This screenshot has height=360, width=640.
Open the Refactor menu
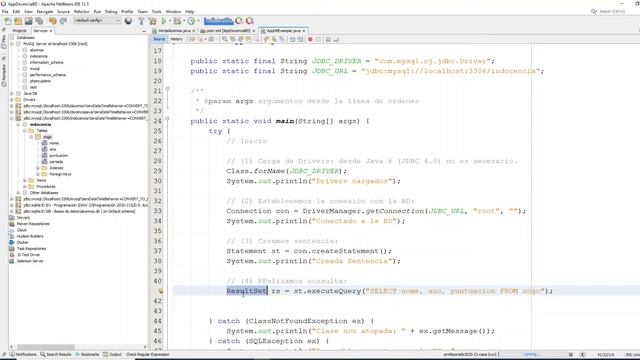click(81, 12)
